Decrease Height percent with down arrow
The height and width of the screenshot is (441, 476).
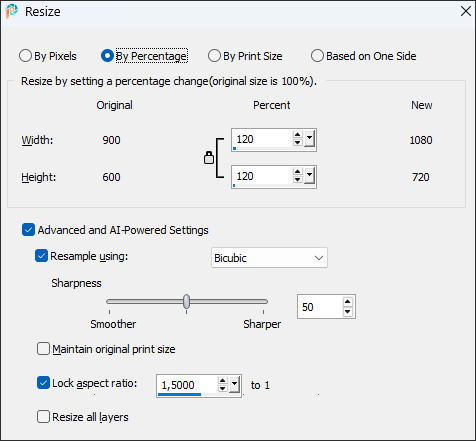[297, 179]
